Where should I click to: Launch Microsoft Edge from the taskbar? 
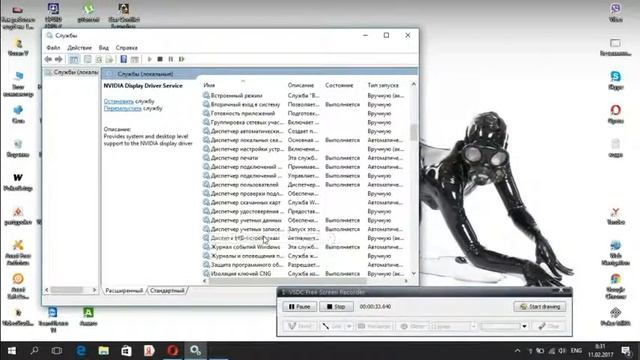[81, 351]
